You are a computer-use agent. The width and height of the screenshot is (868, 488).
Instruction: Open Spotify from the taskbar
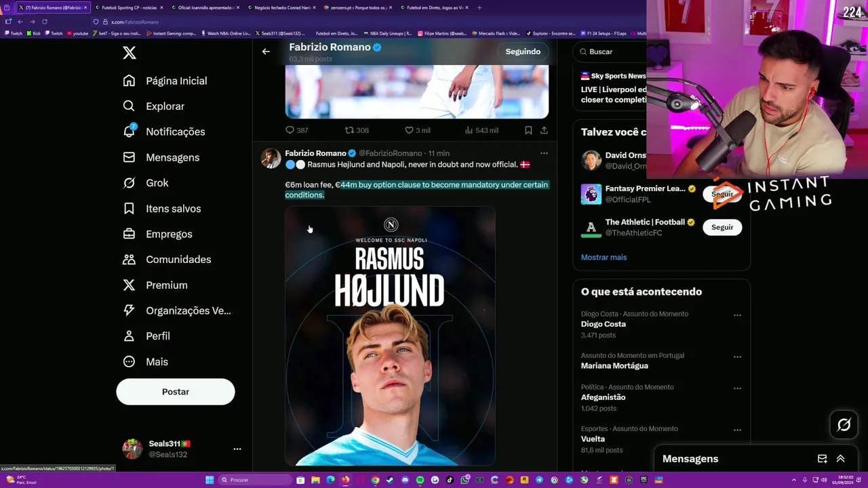pos(420,480)
